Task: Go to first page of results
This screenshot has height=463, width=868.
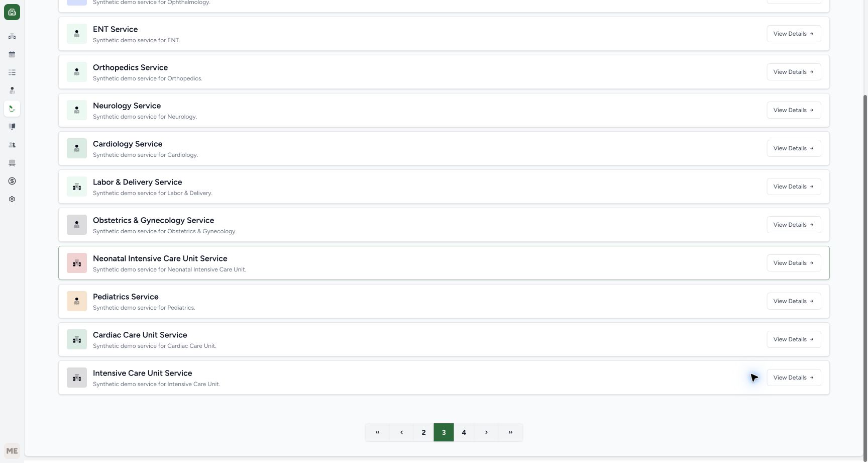Action: (377, 432)
